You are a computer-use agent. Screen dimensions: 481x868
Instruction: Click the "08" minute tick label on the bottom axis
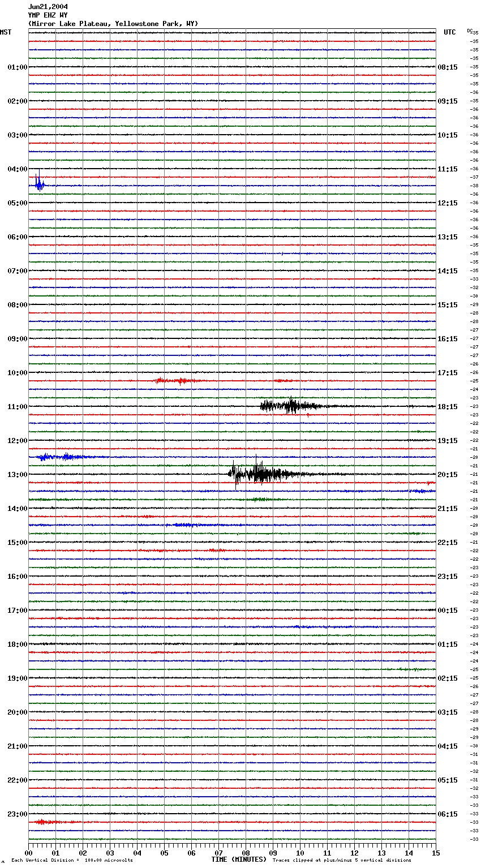[246, 853]
